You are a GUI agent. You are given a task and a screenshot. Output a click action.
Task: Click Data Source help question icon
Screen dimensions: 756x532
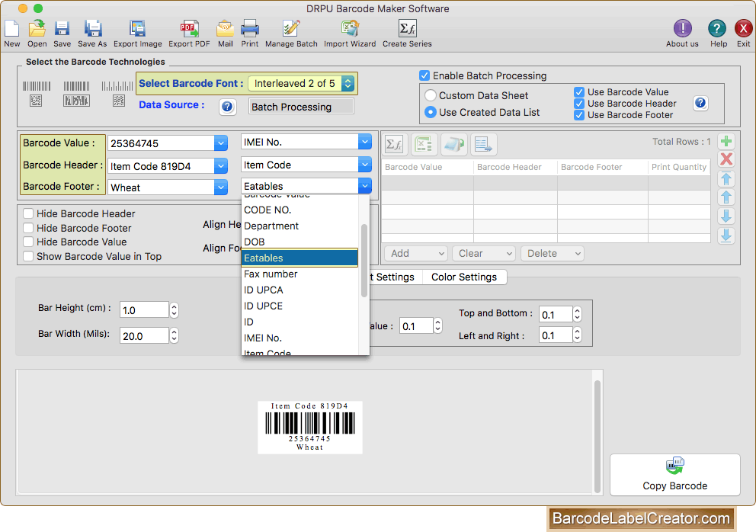pyautogui.click(x=228, y=107)
